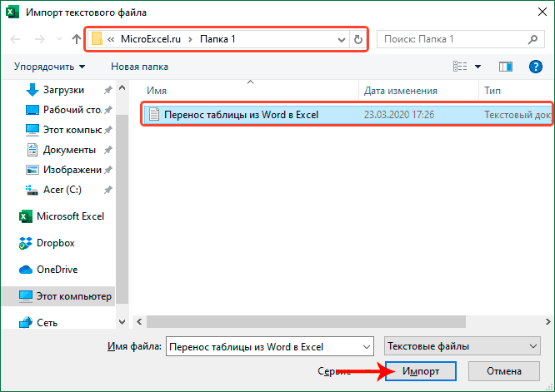Close the Импорт текстового файла dialog
The image size is (555, 392).
tap(542, 12)
